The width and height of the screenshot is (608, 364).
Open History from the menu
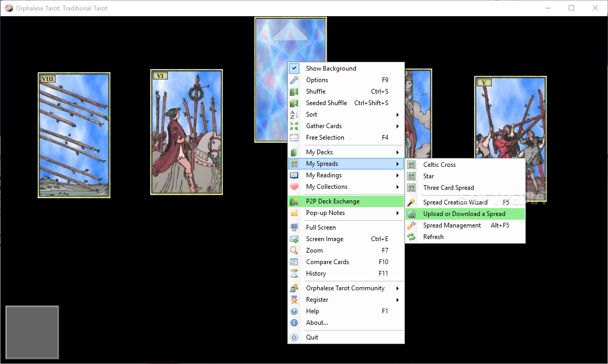pos(346,274)
